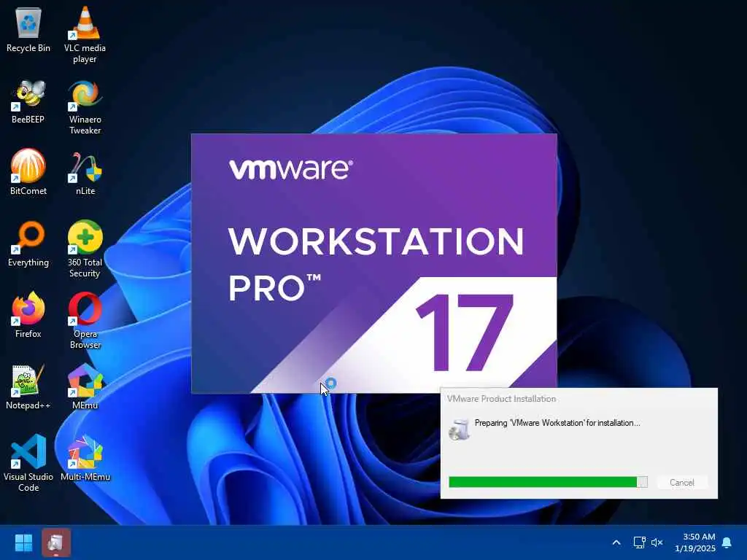
Task: Cancel the VMware installation
Action: [682, 483]
